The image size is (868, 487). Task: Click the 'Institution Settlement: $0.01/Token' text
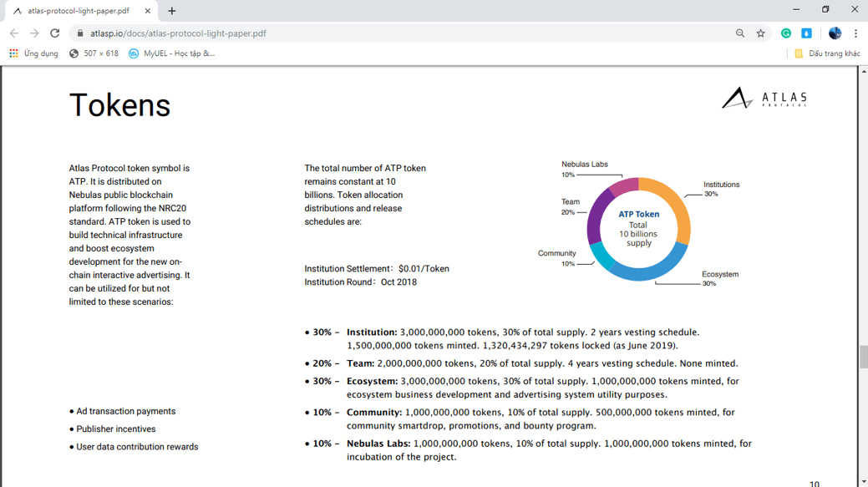click(x=377, y=268)
